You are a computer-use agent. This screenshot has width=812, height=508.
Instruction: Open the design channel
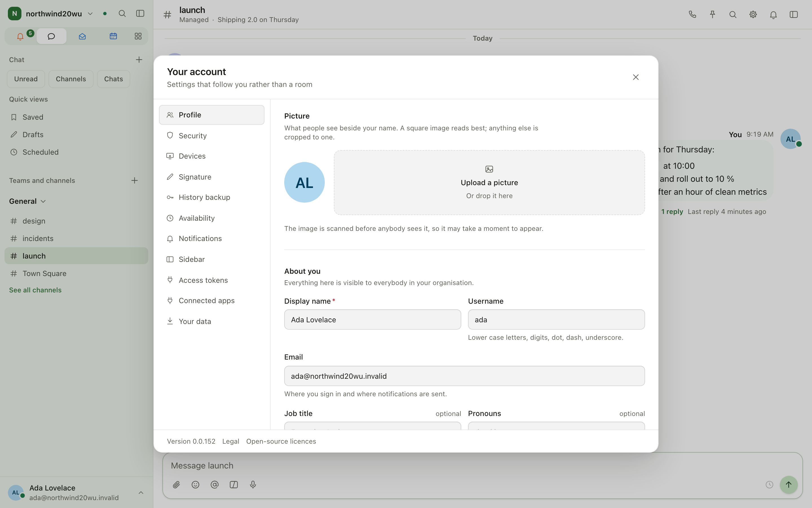76,221
